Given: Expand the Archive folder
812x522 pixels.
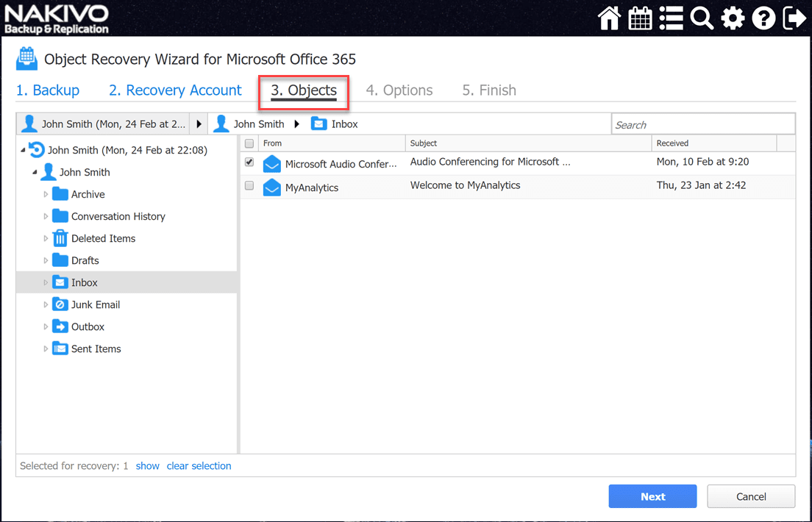Looking at the screenshot, I should click(46, 194).
